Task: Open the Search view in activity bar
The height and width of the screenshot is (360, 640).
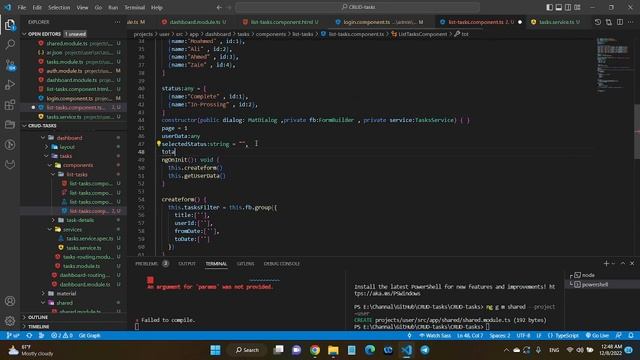Action: tap(10, 44)
